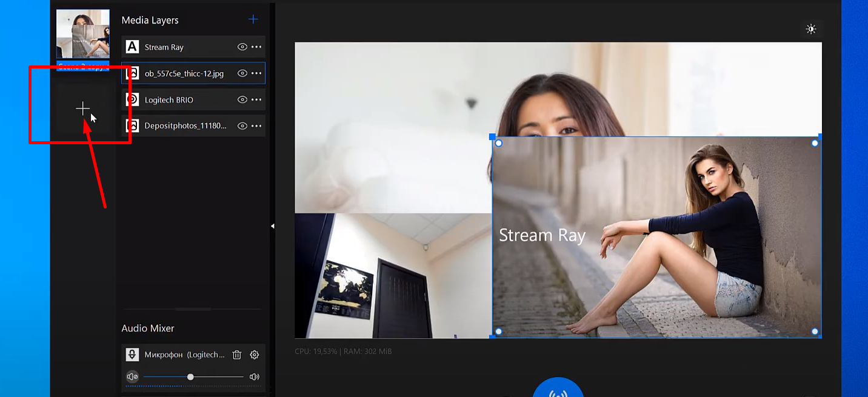
Task: Open microphone settings via the gear icon
Action: coord(254,355)
